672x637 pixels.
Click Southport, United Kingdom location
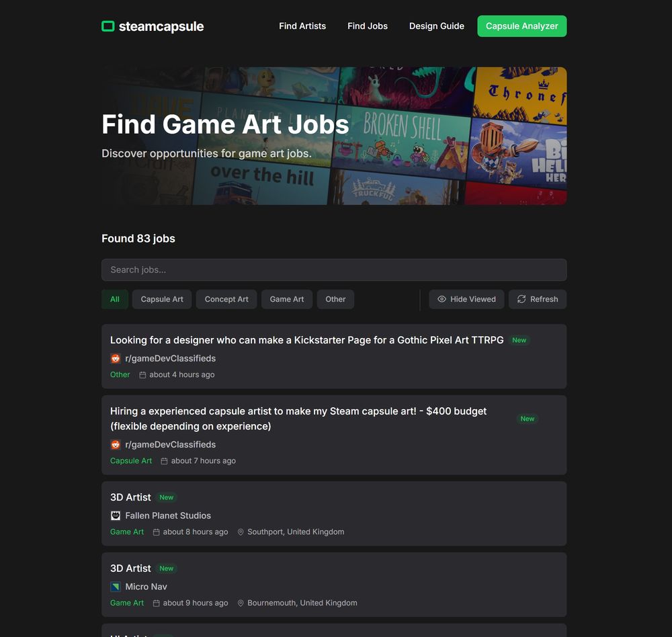point(296,532)
